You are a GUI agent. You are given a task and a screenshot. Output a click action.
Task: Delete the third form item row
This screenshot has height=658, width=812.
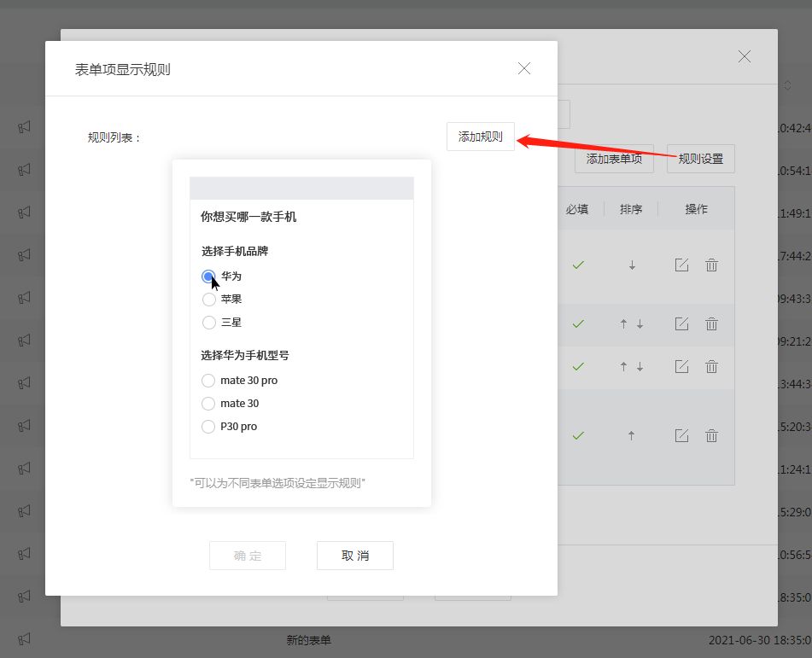[x=711, y=366]
